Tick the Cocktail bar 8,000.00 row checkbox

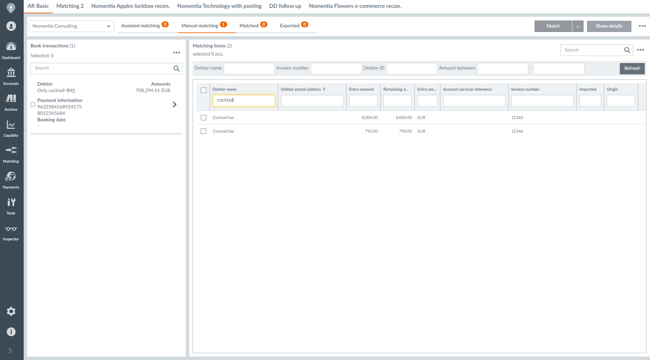coord(204,118)
